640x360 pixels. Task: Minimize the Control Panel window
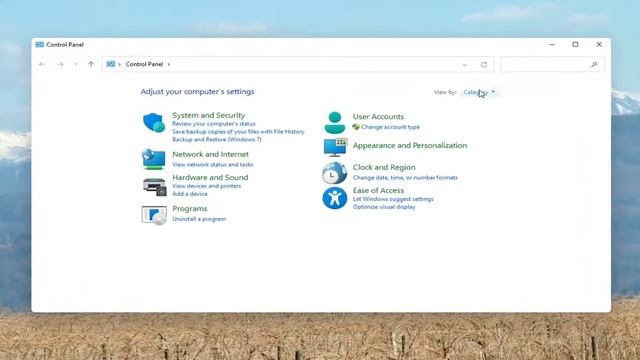pyautogui.click(x=552, y=44)
